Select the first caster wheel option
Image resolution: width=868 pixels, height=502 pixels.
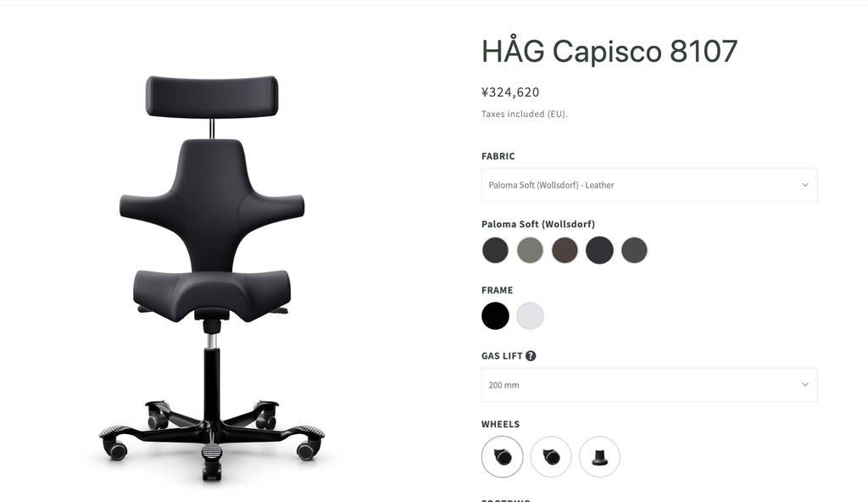pos(502,456)
